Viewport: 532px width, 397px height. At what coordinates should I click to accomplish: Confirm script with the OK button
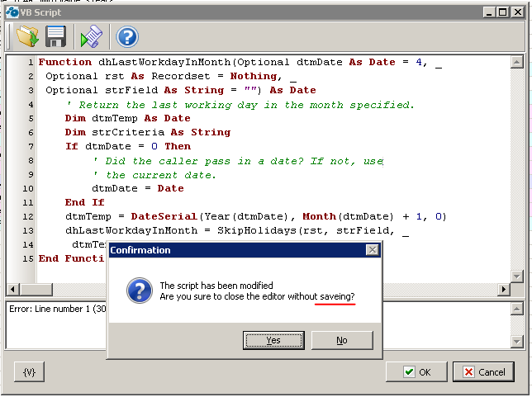(417, 372)
